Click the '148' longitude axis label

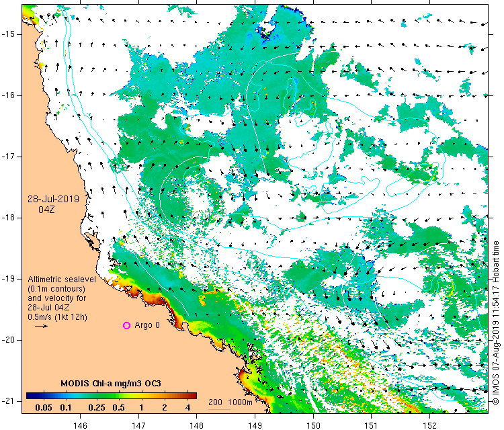tap(197, 426)
